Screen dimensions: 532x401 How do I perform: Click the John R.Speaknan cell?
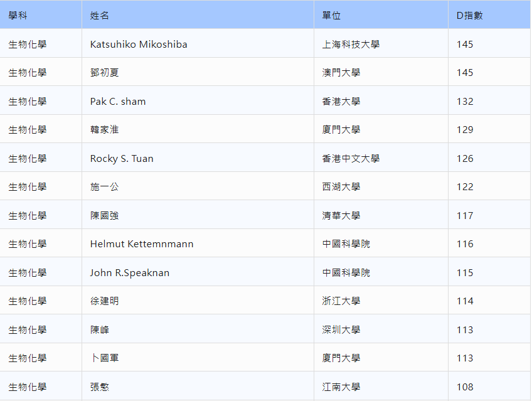[x=130, y=273]
